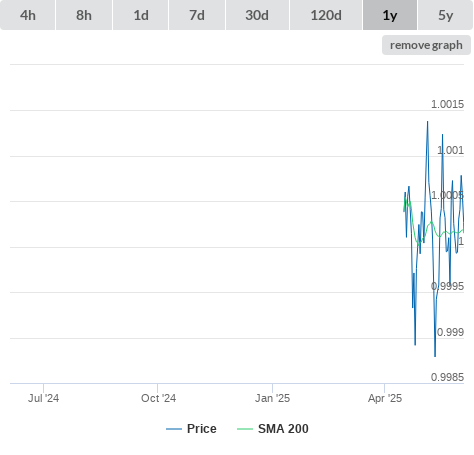Select the 7d range tab
The image size is (474, 455).
click(197, 15)
